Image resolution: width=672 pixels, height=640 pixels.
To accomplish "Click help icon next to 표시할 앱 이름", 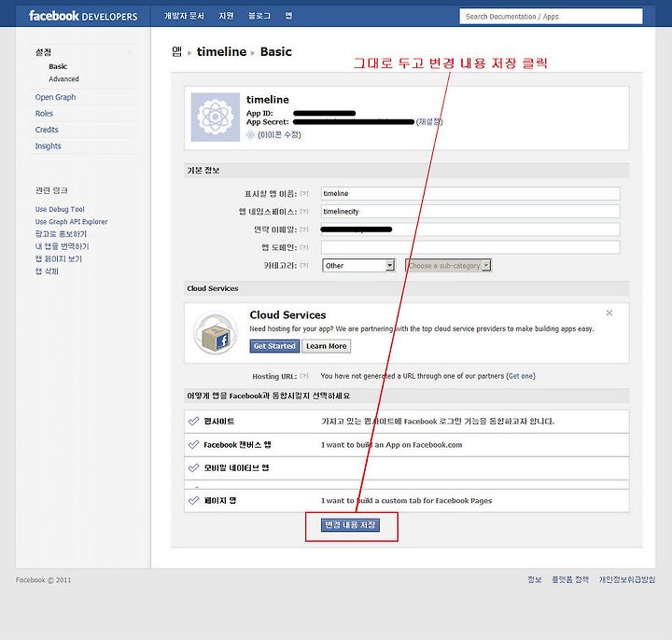I will point(304,194).
